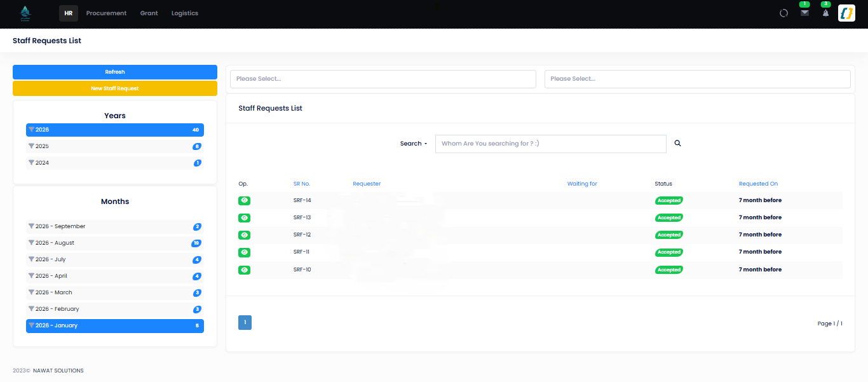This screenshot has width=868, height=382.
Task: View the SRF-11 request via the eye icon
Action: [244, 252]
